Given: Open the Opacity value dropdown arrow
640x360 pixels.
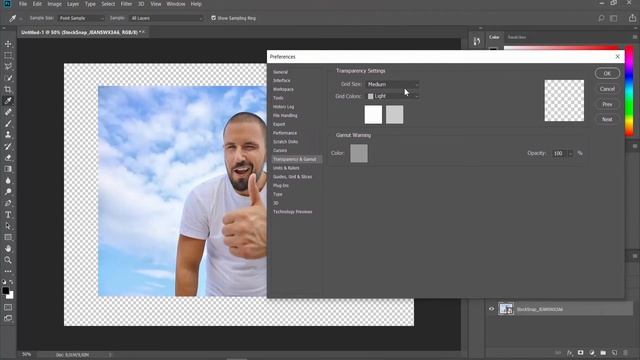Looking at the screenshot, I should click(x=570, y=153).
